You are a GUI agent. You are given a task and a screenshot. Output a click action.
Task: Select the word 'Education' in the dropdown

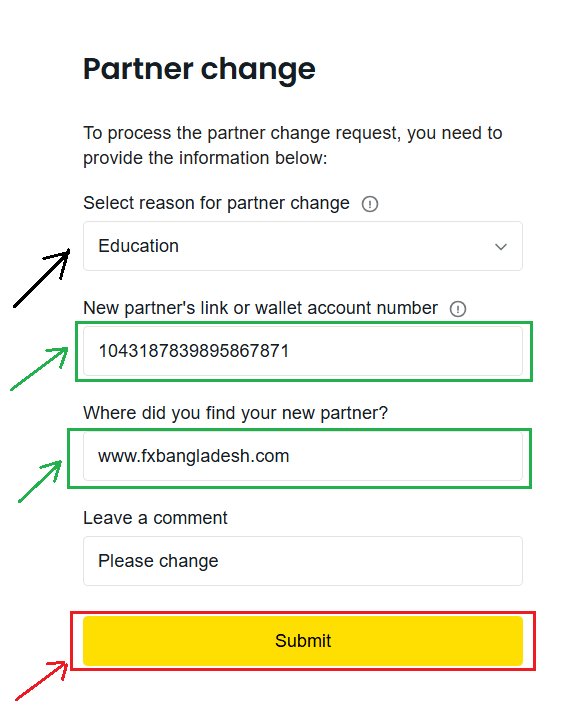pyautogui.click(x=138, y=246)
